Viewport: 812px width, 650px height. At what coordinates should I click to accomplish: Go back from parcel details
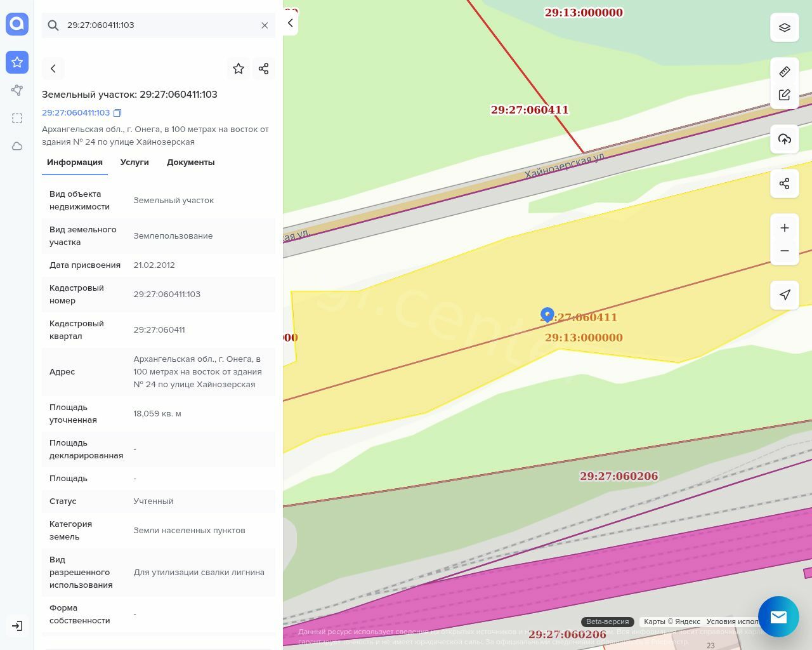[x=53, y=69]
